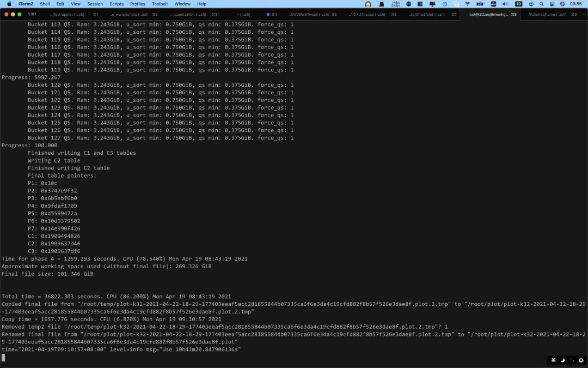The image size is (588, 368).
Task: Click the gear icon in input method bar
Action: [581, 360]
